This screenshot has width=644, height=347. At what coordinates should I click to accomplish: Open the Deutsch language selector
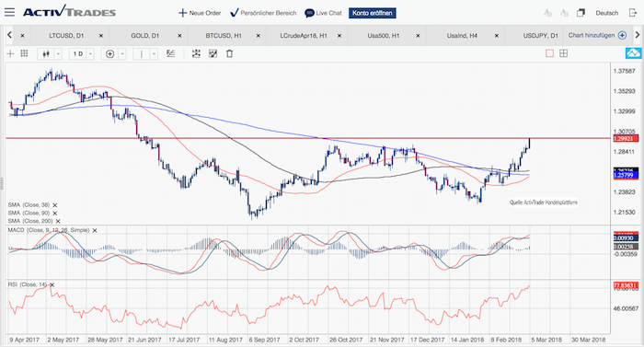[606, 13]
